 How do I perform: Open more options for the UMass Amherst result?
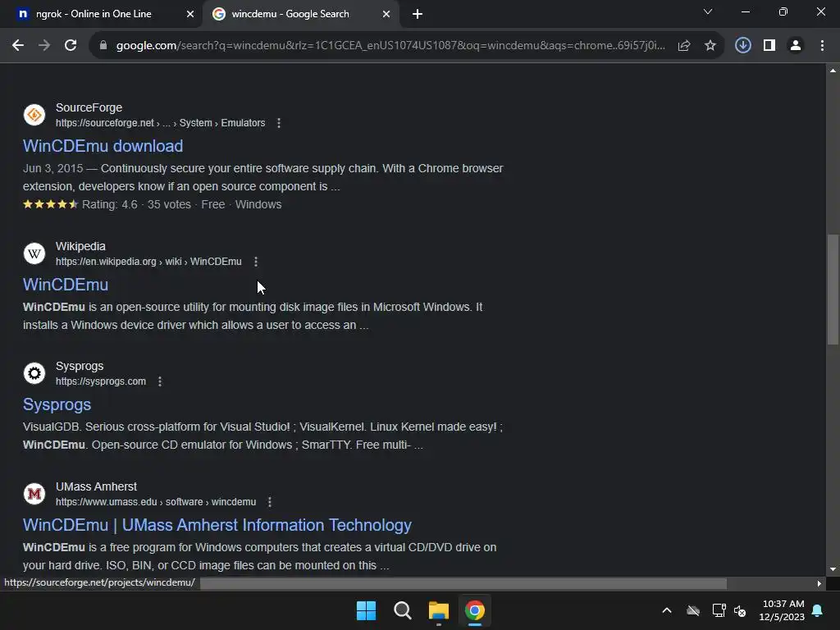[269, 502]
